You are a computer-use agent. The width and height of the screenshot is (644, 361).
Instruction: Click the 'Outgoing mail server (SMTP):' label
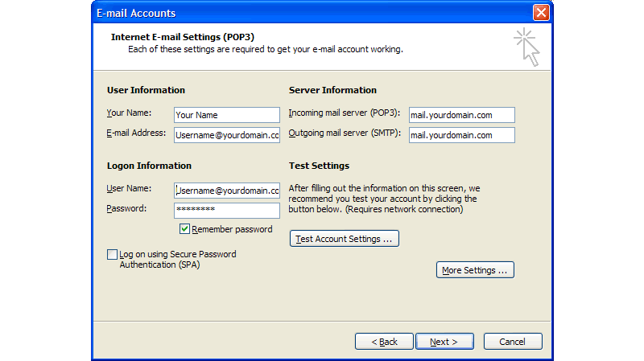pos(345,133)
